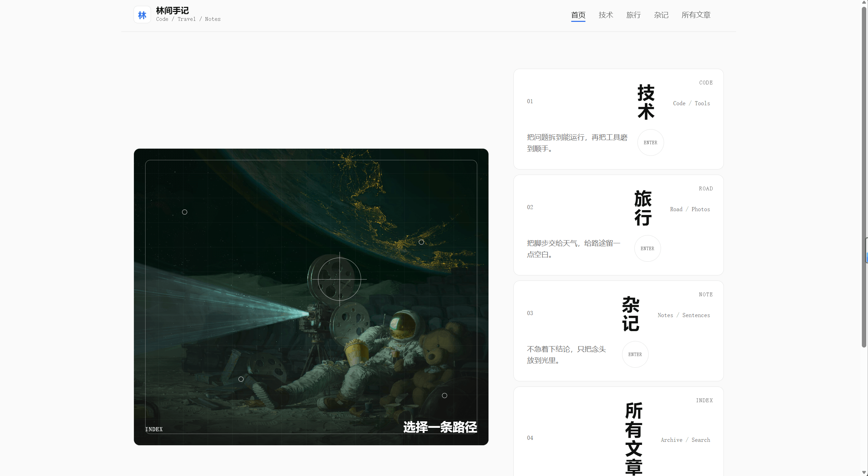The image size is (868, 476).
Task: Click the Code / Tools subtitle
Action: pos(691,103)
